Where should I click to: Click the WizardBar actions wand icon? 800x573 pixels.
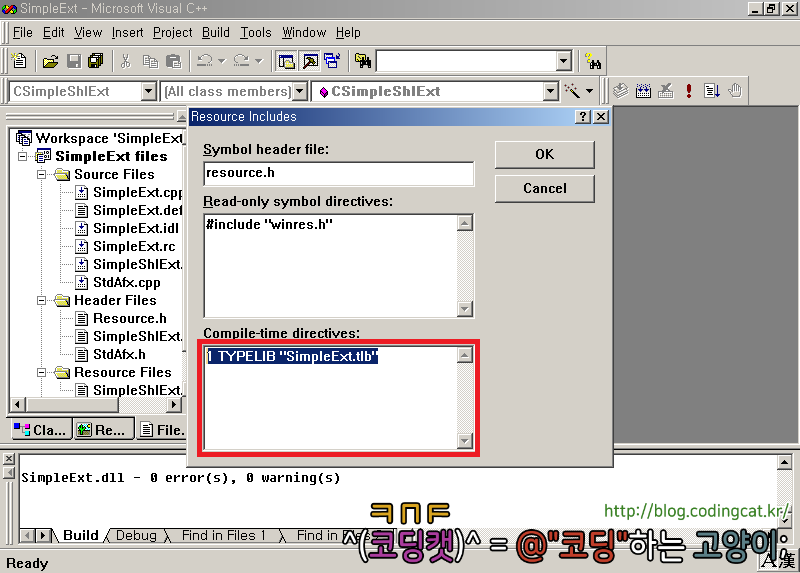tap(572, 91)
